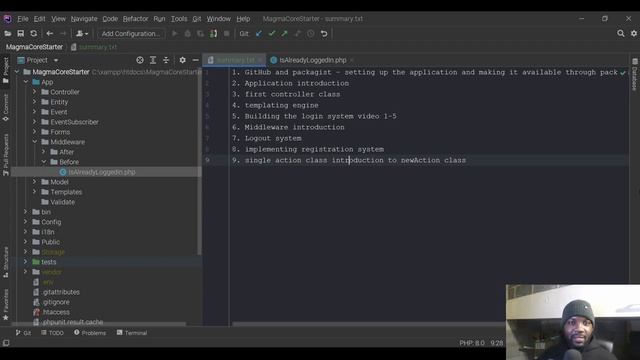Viewport: 640px width, 360px height.
Task: Select the Validate folder
Action: click(x=62, y=202)
